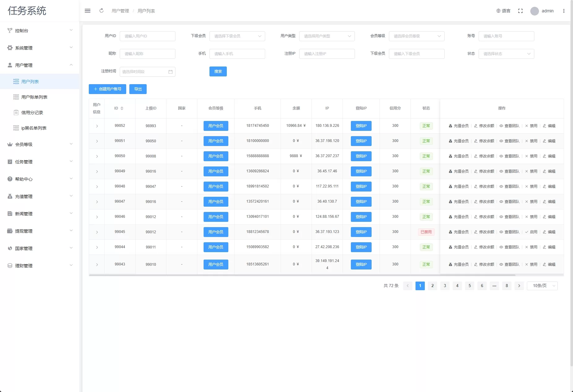Click the 用户ID input field

tap(147, 36)
